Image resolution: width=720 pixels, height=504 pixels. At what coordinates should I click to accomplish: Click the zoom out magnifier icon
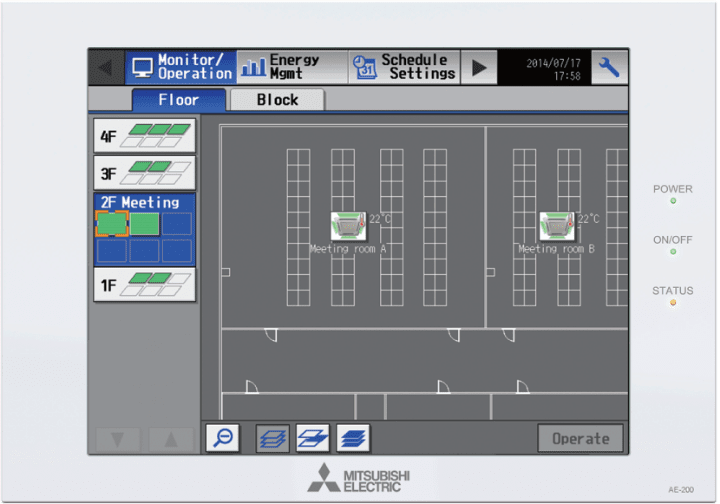(x=222, y=438)
